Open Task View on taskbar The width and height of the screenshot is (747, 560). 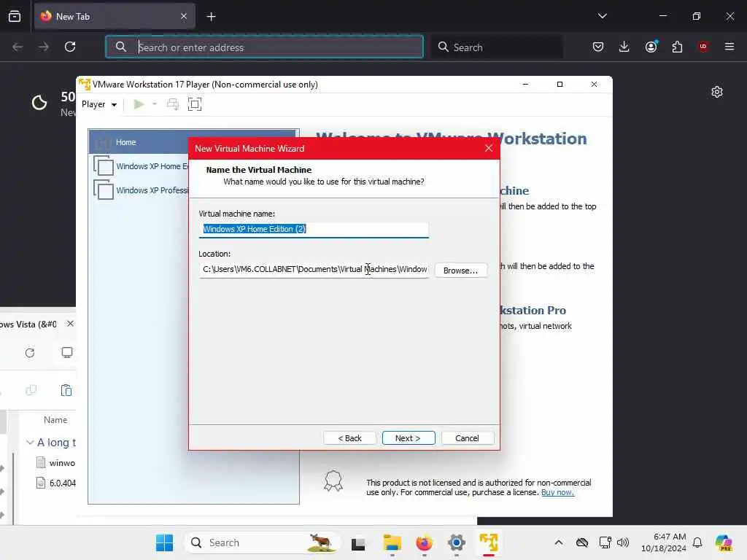[358, 543]
